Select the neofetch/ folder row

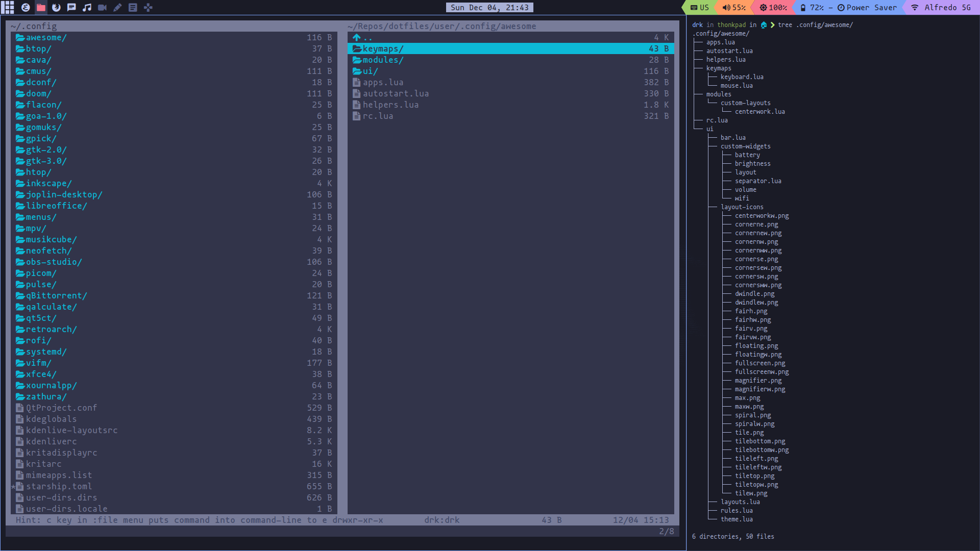pos(174,251)
